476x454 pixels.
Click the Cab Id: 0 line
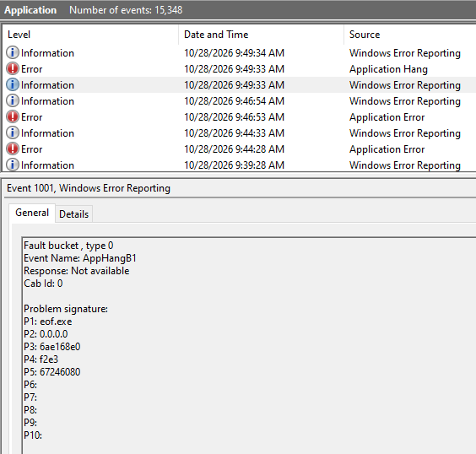coord(43,284)
